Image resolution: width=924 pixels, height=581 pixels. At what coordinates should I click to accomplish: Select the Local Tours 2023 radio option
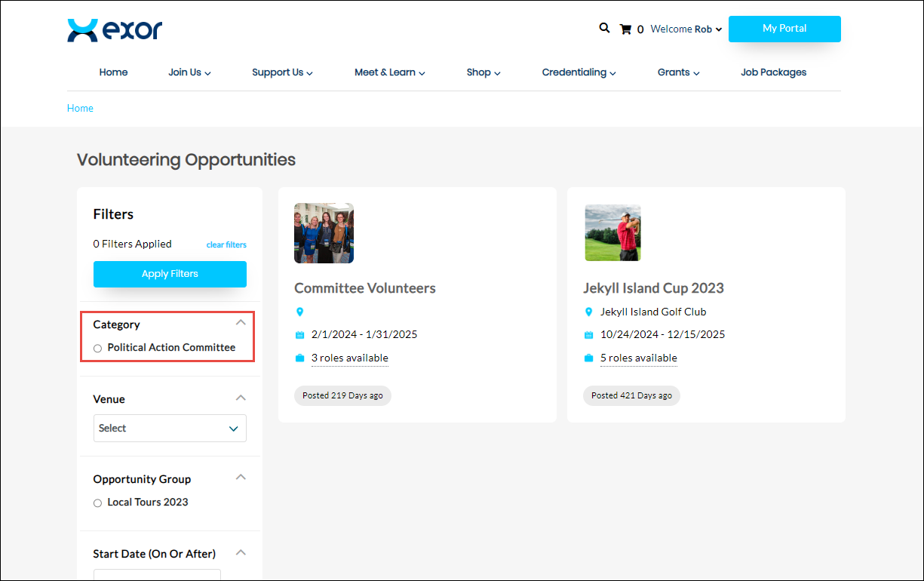click(97, 503)
